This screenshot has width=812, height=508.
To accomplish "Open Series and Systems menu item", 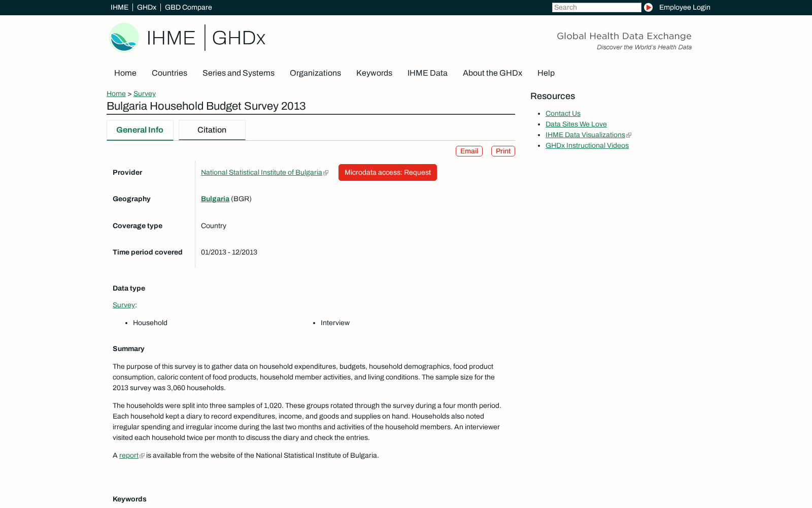I will pos(239,73).
